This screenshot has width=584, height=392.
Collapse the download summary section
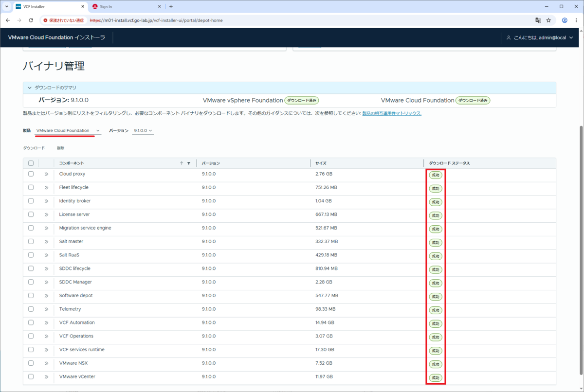(30, 88)
